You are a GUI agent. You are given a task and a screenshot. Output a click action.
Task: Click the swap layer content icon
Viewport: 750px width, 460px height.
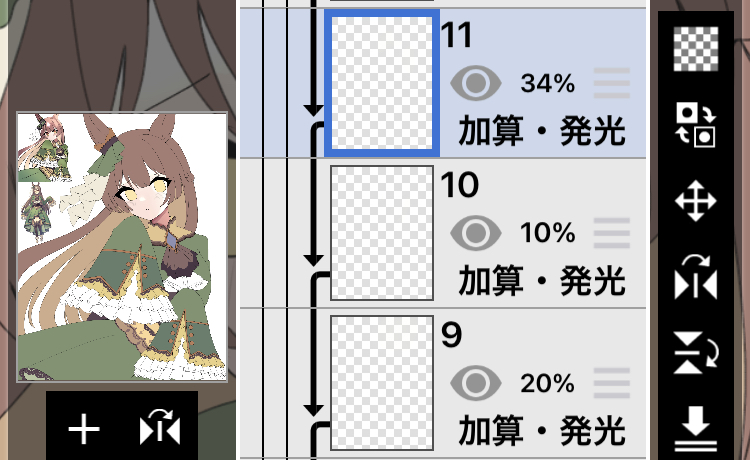point(695,124)
